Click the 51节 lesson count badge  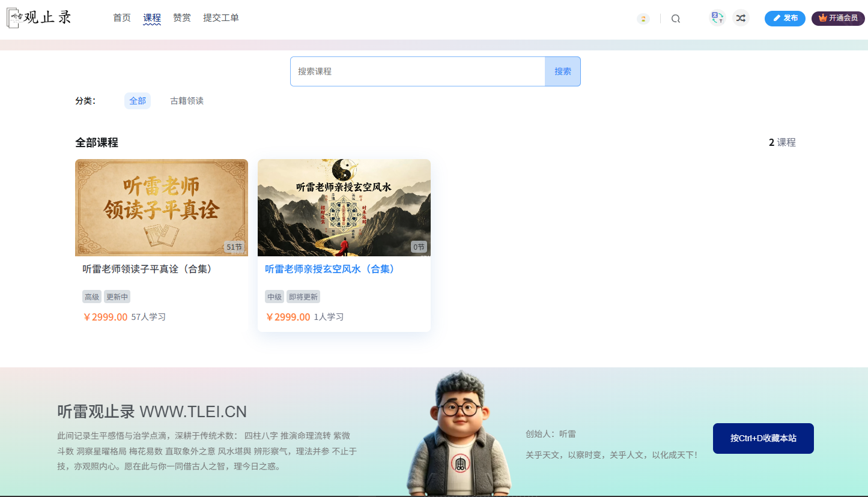[x=234, y=247]
